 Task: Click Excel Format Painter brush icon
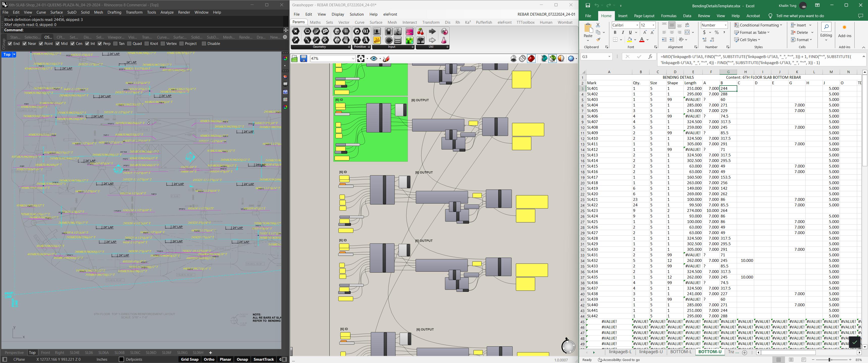tap(598, 40)
